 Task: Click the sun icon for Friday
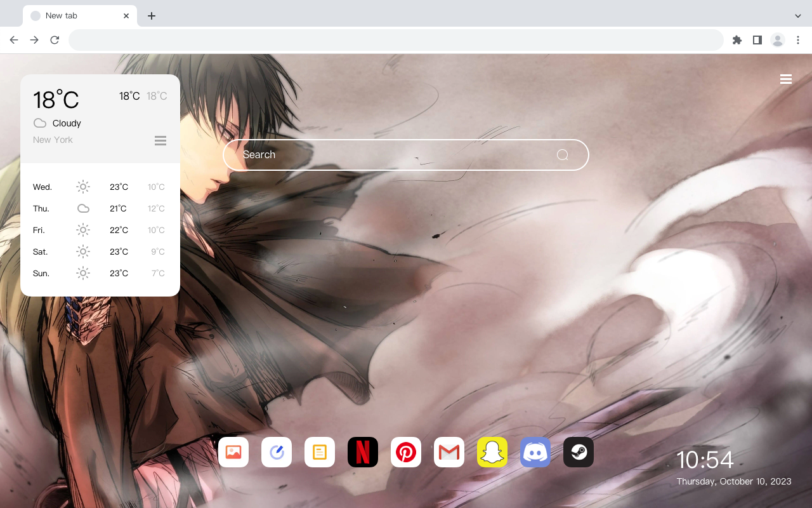83,230
